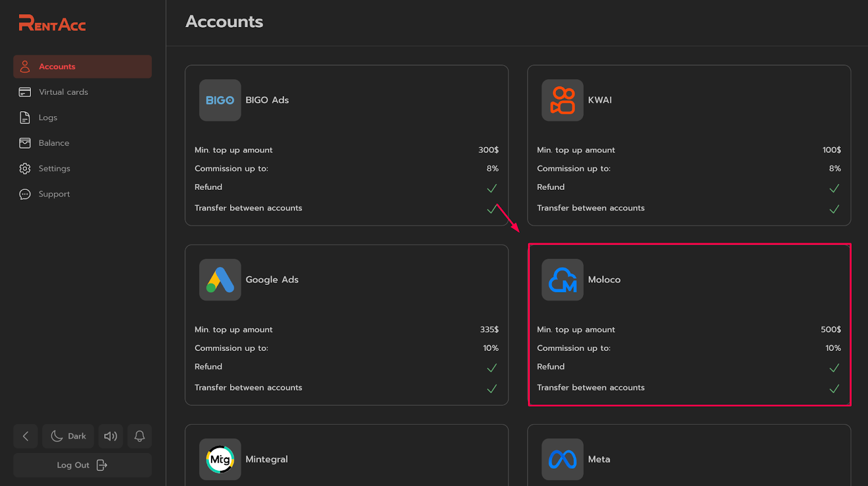The width and height of the screenshot is (868, 486).
Task: Click the Moloco cloud logo
Action: (x=563, y=280)
